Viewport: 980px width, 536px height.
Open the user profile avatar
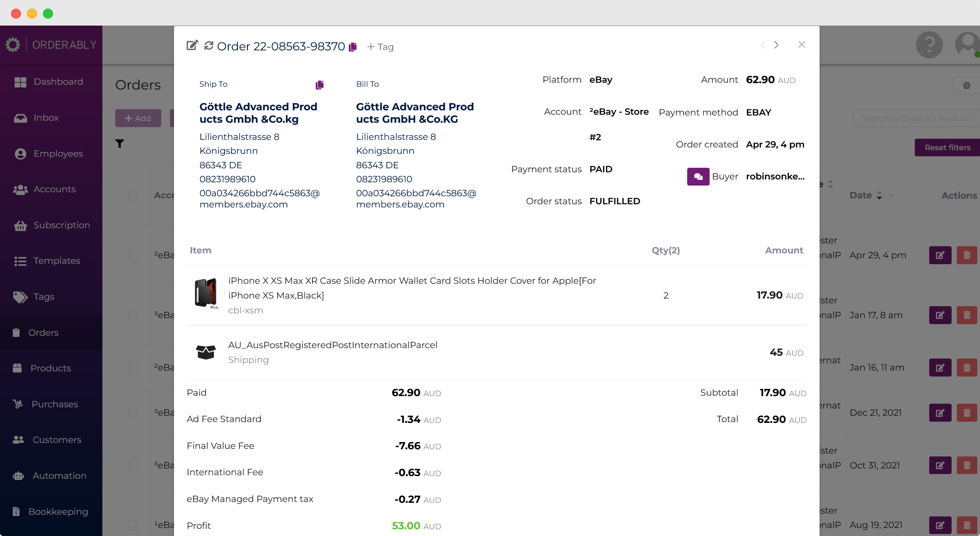tap(968, 45)
